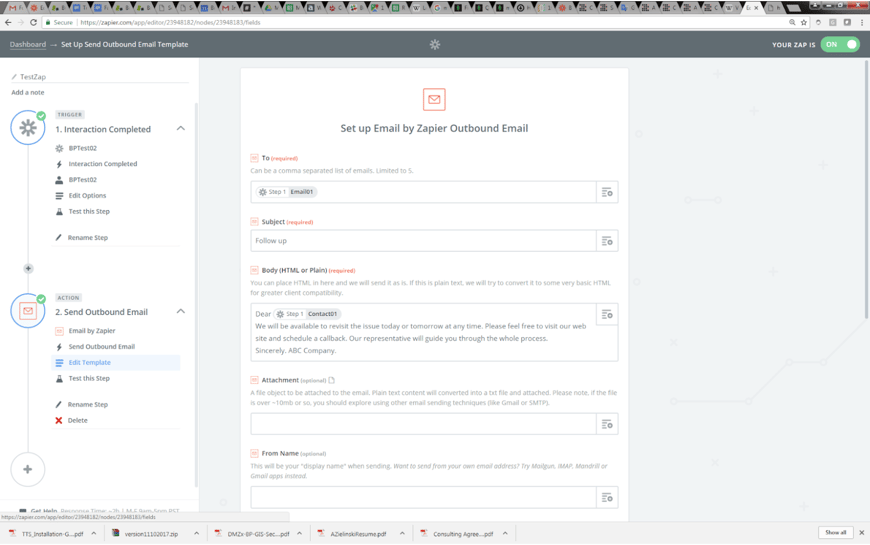
Task: Open Test this Step under trigger
Action: pyautogui.click(x=89, y=211)
